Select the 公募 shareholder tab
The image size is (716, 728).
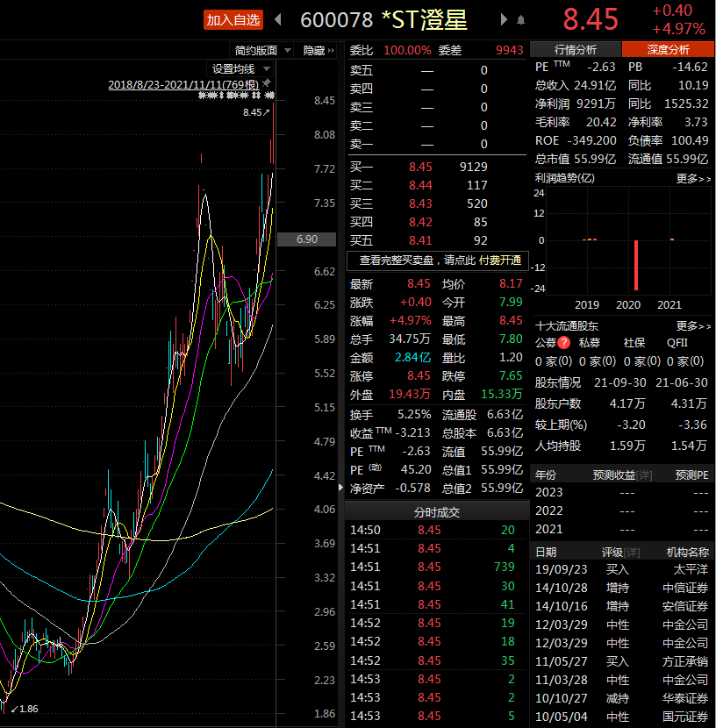546,343
